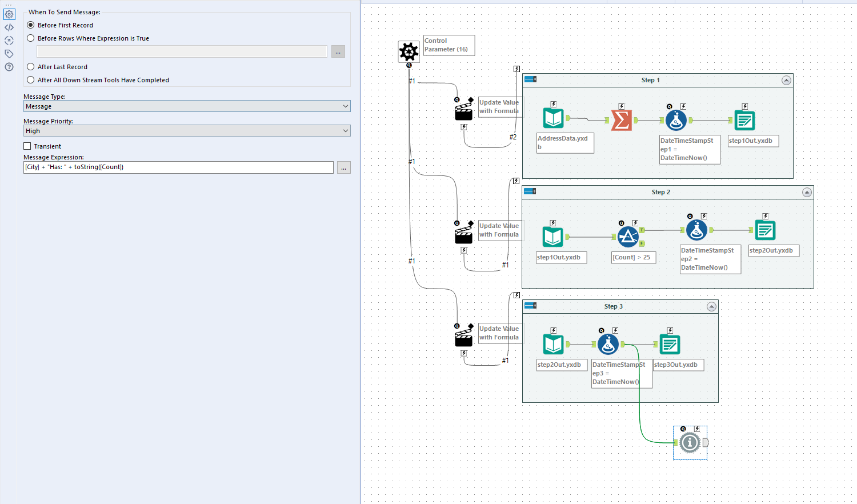Click the ellipsis beside Message Expression
This screenshot has width=857, height=504.
[x=343, y=167]
